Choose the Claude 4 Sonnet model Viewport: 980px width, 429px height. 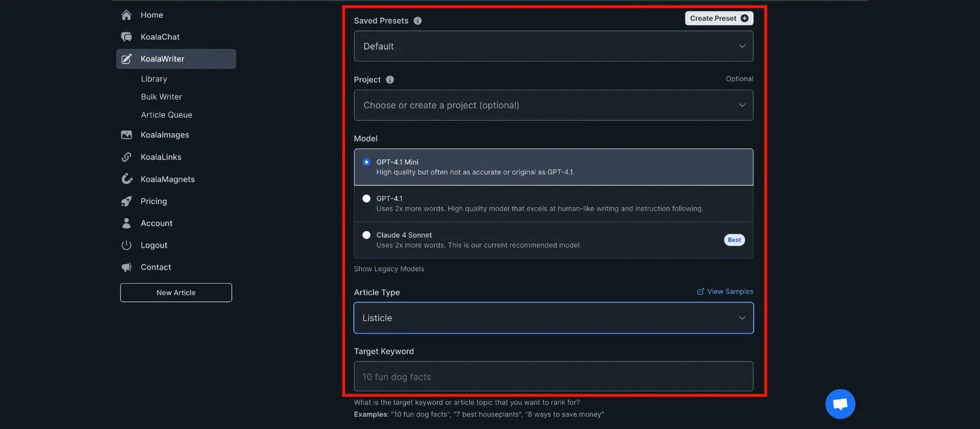[554, 240]
